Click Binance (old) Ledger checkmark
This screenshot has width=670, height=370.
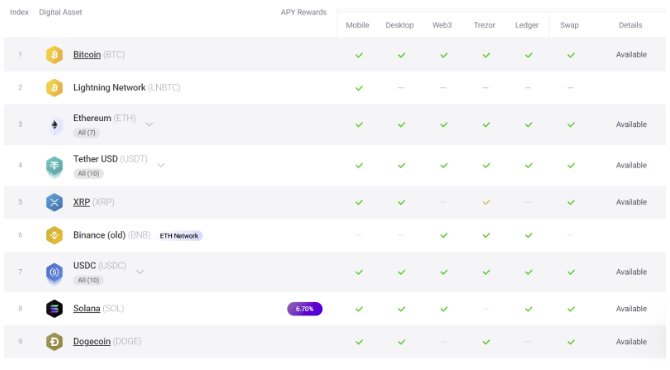point(529,235)
